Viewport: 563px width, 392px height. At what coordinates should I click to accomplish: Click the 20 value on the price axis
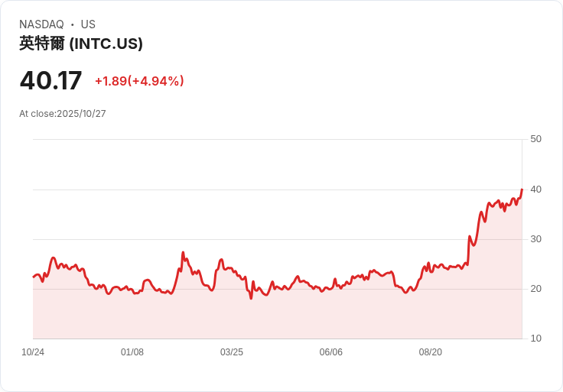pos(535,289)
